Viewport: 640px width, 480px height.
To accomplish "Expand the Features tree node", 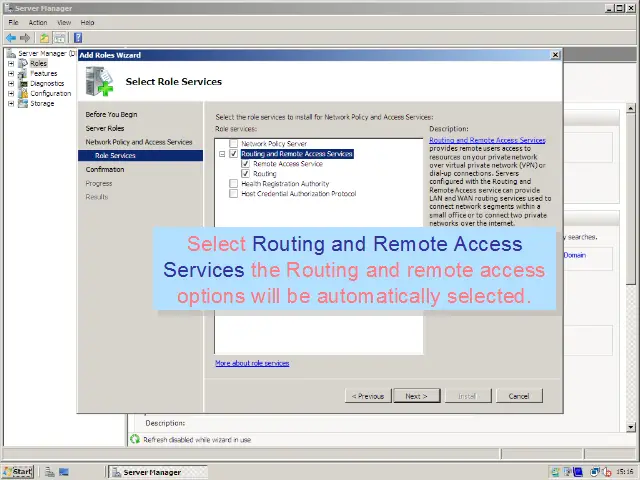I will coord(11,73).
